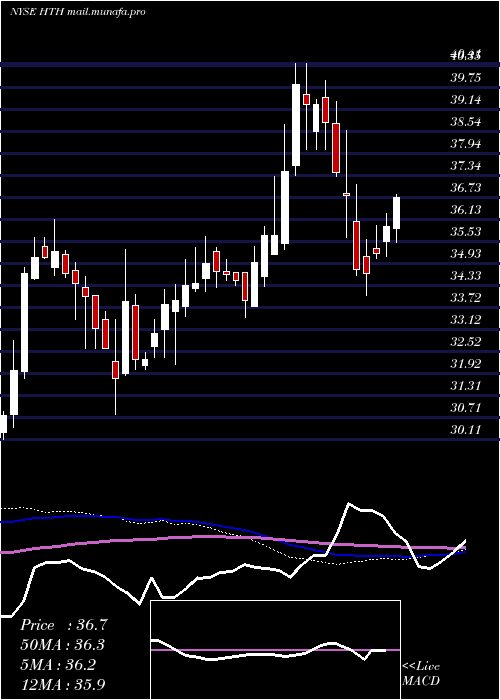The width and height of the screenshot is (500, 700).
Task: Click the 30.71 price axis label
Action: (466, 408)
